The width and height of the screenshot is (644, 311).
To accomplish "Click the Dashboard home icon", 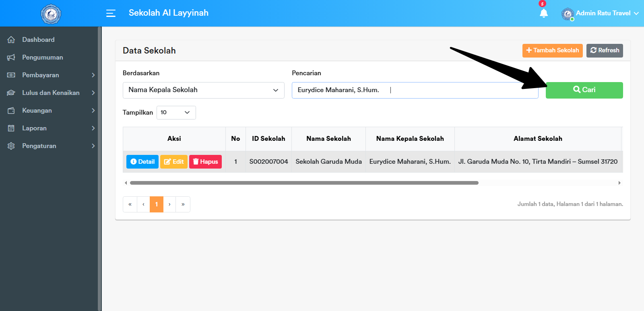I will pos(11,40).
